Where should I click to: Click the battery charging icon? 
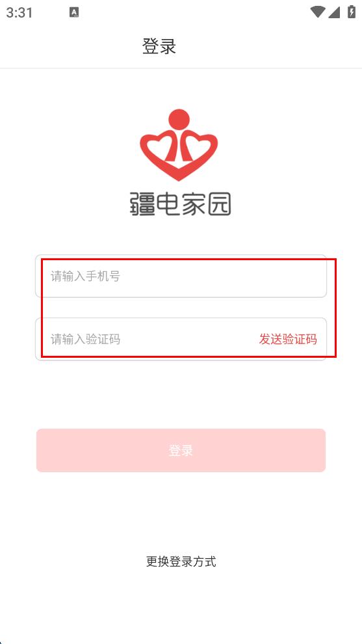(x=352, y=12)
